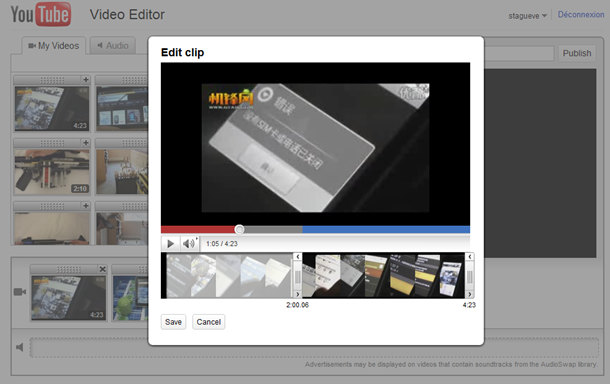Open the stagueve account dropdown

[528, 16]
